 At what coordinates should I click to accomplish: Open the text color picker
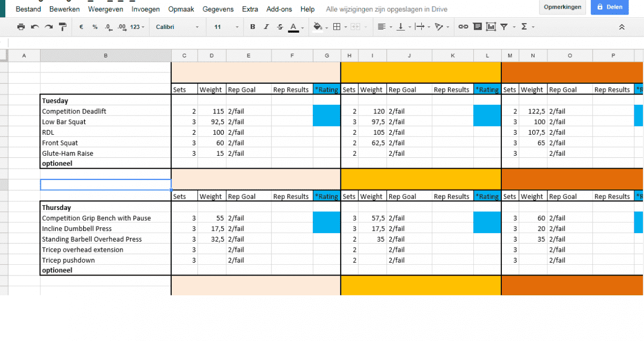click(292, 26)
